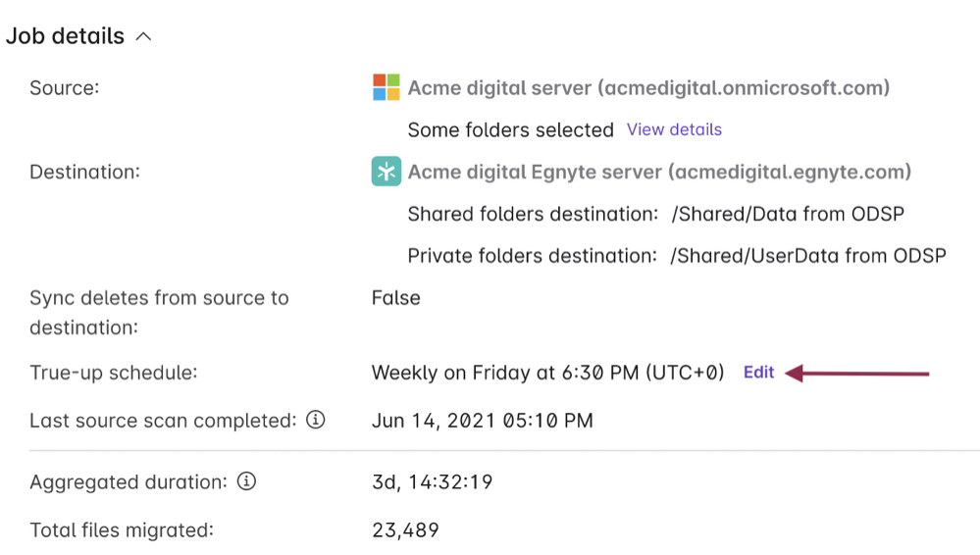
Task: Click the False value for Sync deletes
Action: [x=395, y=298]
